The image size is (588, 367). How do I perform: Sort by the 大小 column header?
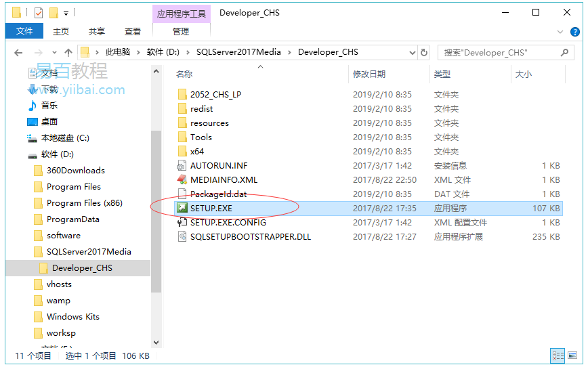[524, 74]
